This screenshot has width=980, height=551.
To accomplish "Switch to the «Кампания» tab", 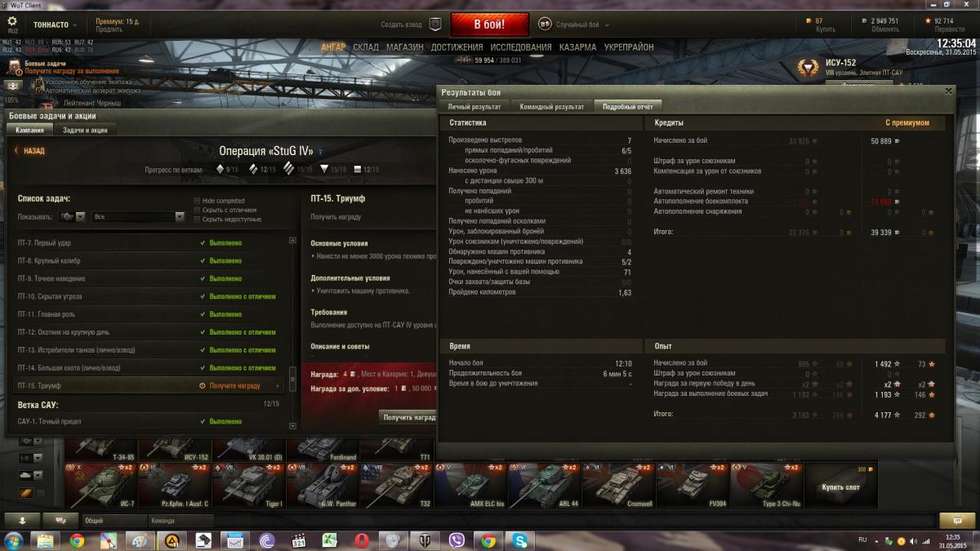I will [29, 130].
